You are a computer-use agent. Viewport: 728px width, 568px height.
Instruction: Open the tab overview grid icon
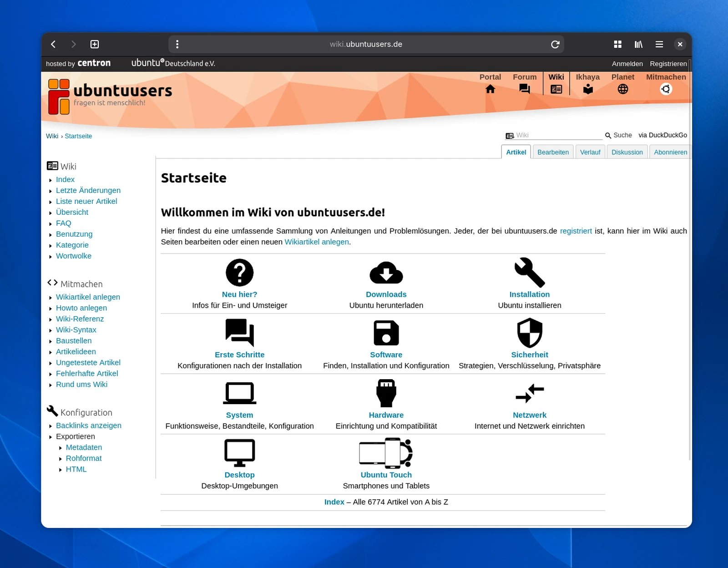pyautogui.click(x=617, y=44)
